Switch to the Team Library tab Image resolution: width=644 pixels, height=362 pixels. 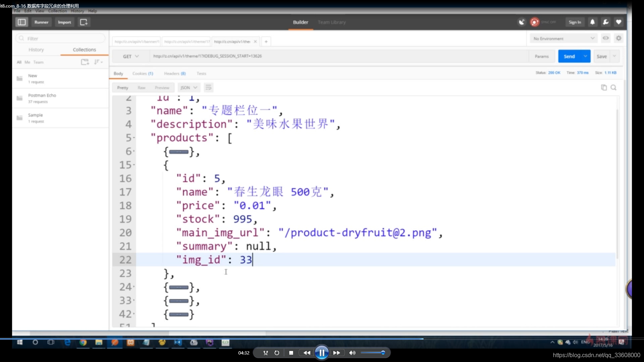point(331,22)
